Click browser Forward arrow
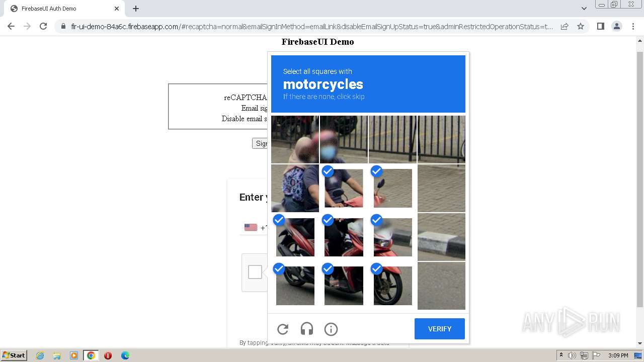 click(27, 26)
